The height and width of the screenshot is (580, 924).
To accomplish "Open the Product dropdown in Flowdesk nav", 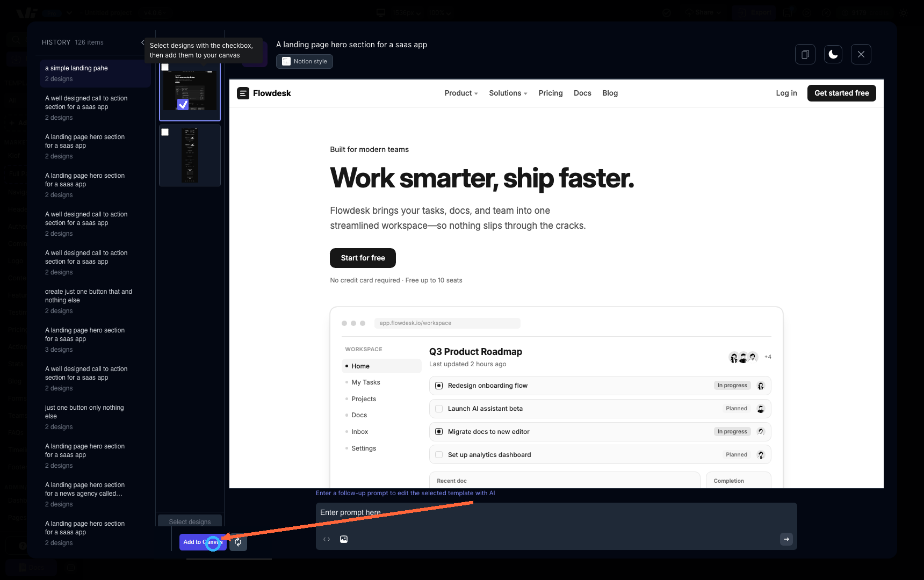I will click(460, 93).
